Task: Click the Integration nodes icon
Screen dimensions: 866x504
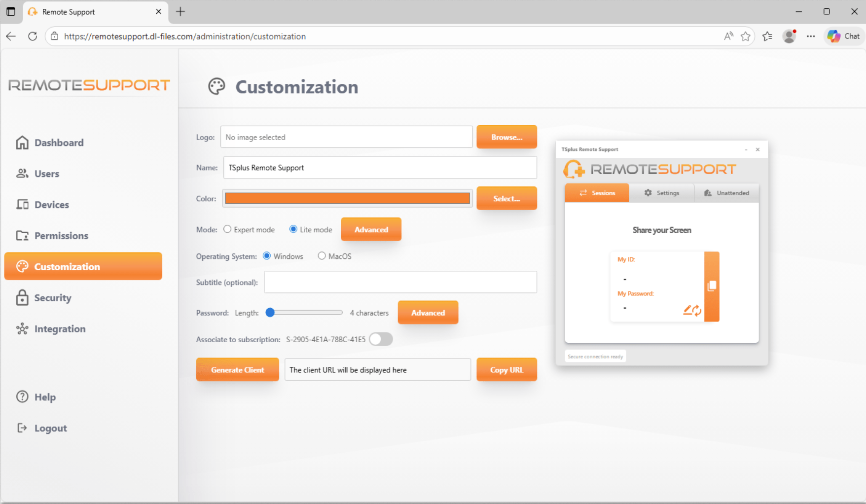Action: tap(22, 328)
